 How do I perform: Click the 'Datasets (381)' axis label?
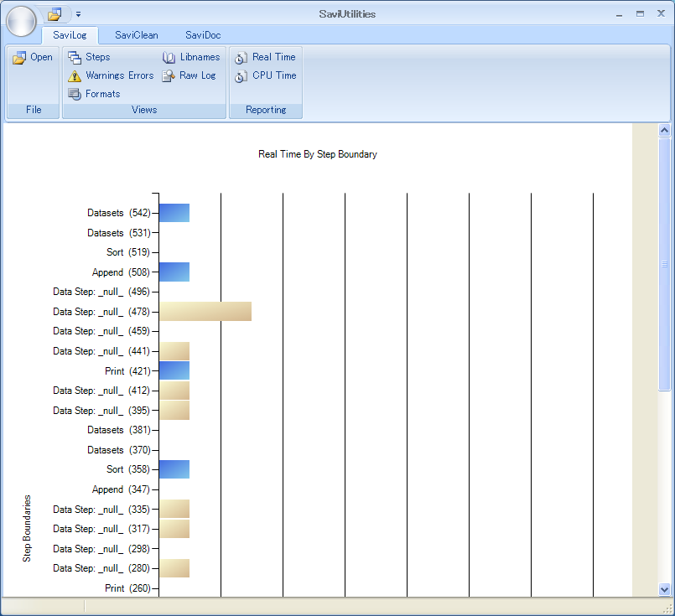point(119,430)
